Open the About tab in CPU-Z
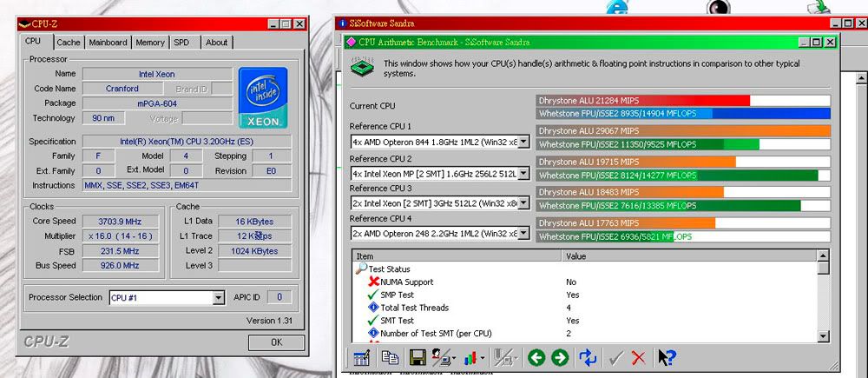The image size is (868, 378). click(x=216, y=42)
